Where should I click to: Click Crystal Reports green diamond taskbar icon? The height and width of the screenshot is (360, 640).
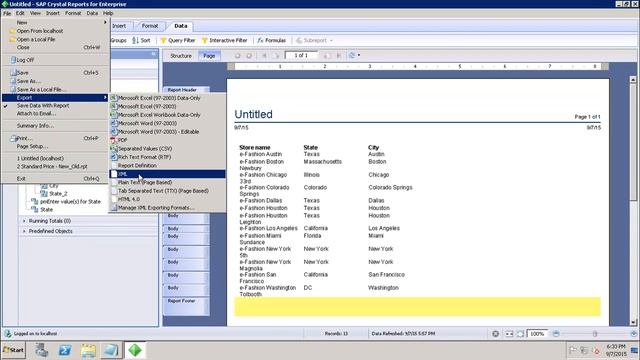[x=135, y=350]
